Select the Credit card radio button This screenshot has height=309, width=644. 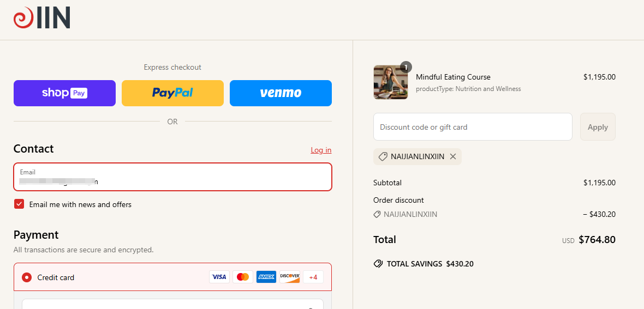click(x=27, y=277)
